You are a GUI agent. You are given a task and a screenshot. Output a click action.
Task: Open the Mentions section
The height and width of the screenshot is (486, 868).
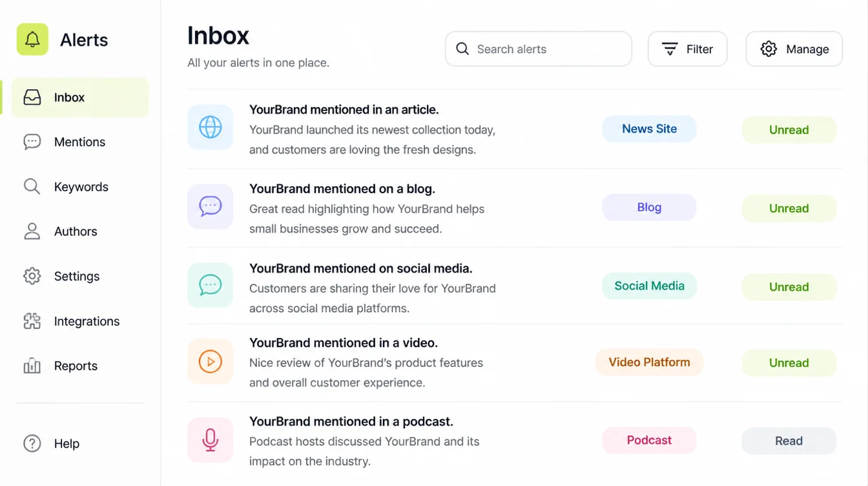[x=80, y=142]
